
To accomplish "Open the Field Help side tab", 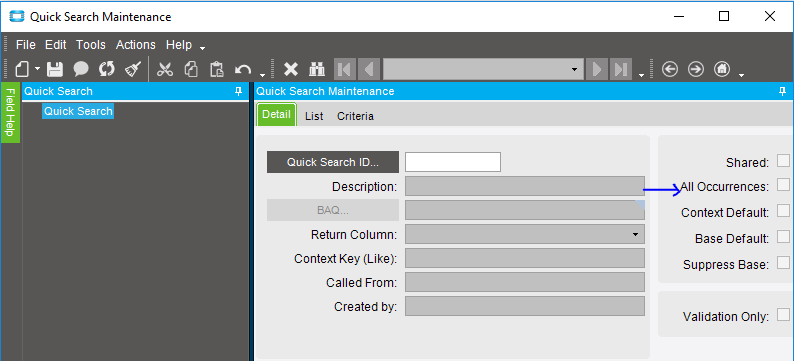I will point(11,112).
